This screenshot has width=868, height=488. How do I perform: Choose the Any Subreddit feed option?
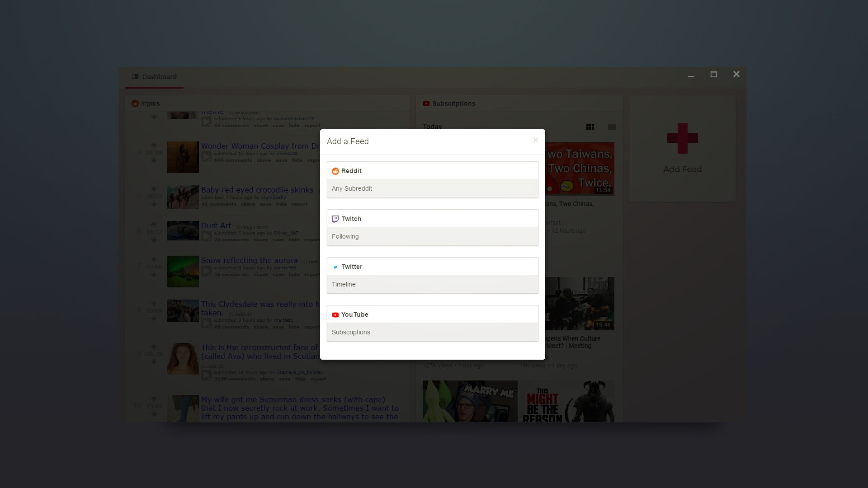pos(433,188)
